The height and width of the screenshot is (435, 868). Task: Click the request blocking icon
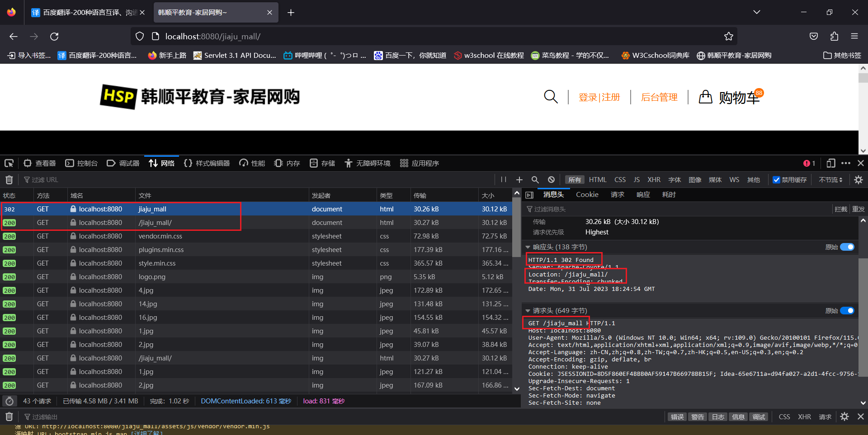(x=551, y=180)
